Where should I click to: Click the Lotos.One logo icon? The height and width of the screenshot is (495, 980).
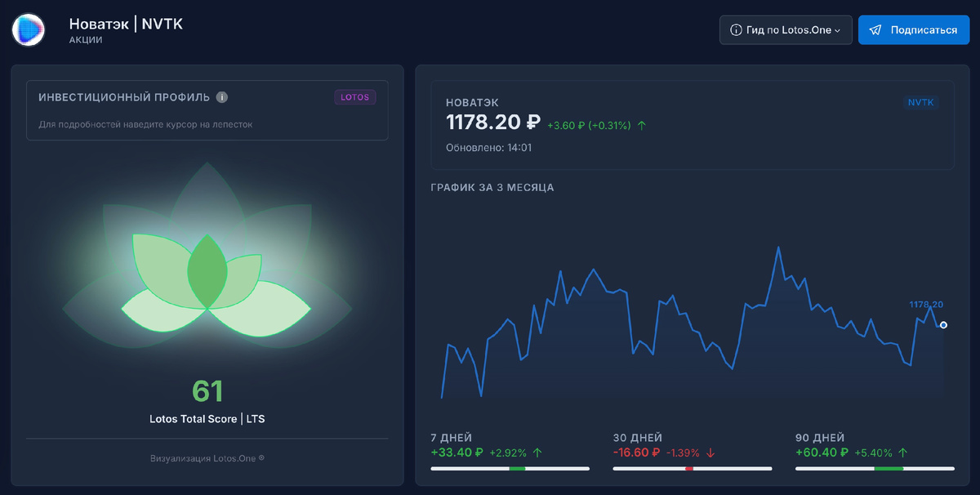tap(28, 29)
